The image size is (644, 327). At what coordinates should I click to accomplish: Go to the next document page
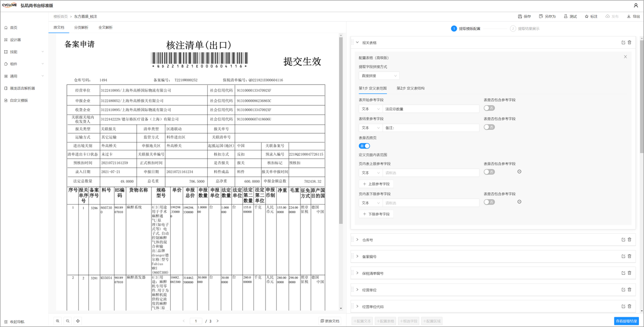click(x=218, y=321)
